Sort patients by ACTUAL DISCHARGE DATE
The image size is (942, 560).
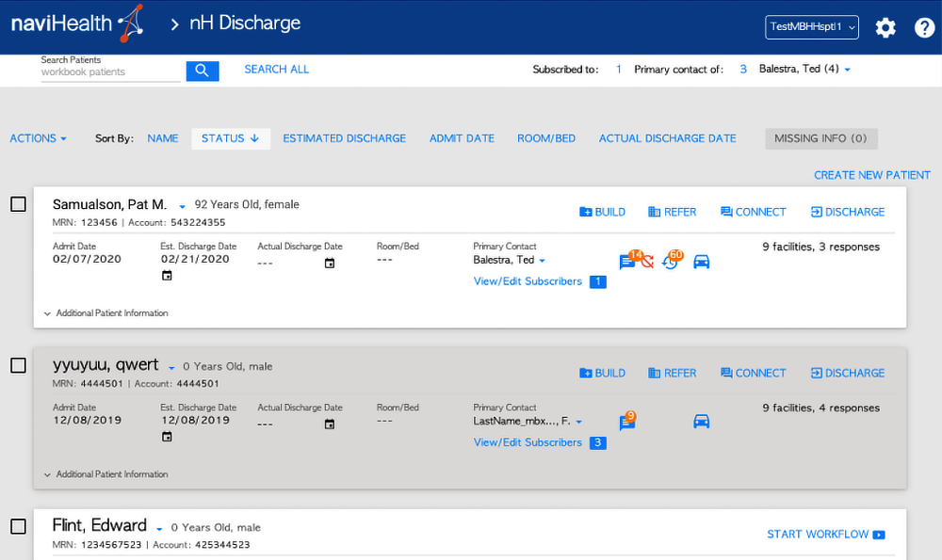click(x=668, y=138)
